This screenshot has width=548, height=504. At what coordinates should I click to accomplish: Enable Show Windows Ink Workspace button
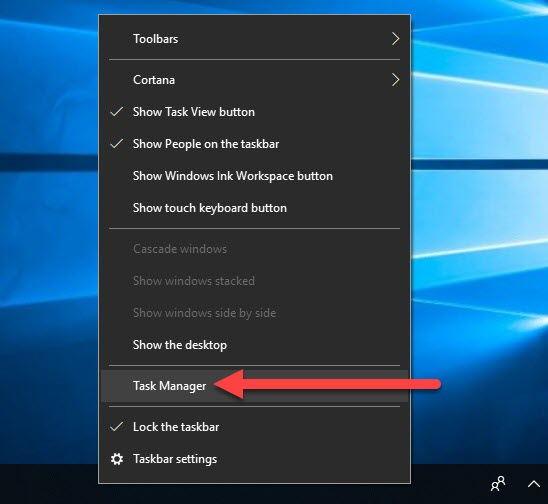pyautogui.click(x=254, y=176)
